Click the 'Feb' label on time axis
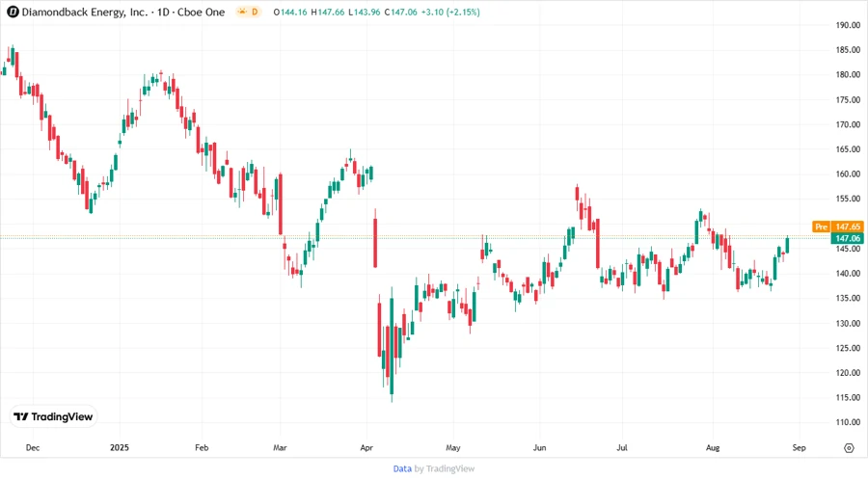This screenshot has width=868, height=480. (202, 447)
